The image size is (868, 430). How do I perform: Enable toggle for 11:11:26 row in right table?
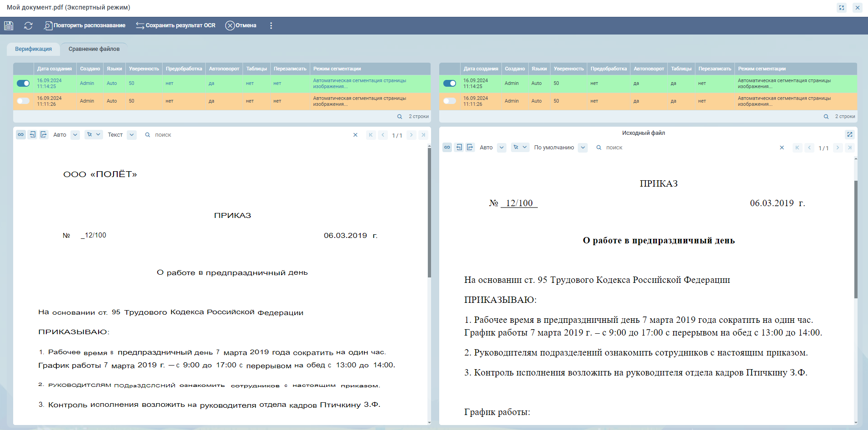coord(449,101)
